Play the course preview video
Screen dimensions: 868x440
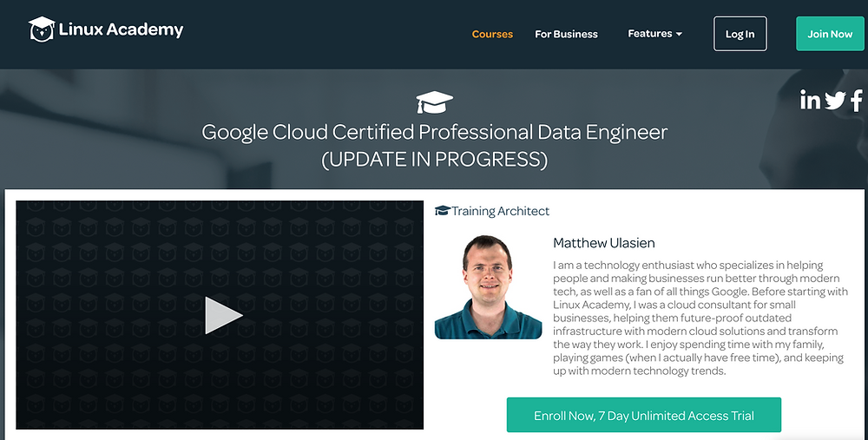[x=222, y=315]
